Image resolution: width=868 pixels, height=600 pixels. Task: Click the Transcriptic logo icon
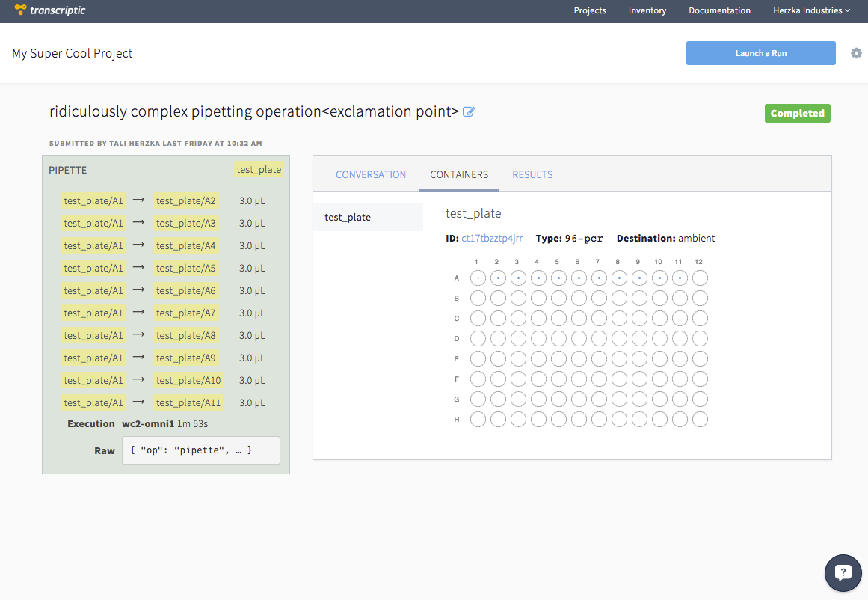pos(21,10)
